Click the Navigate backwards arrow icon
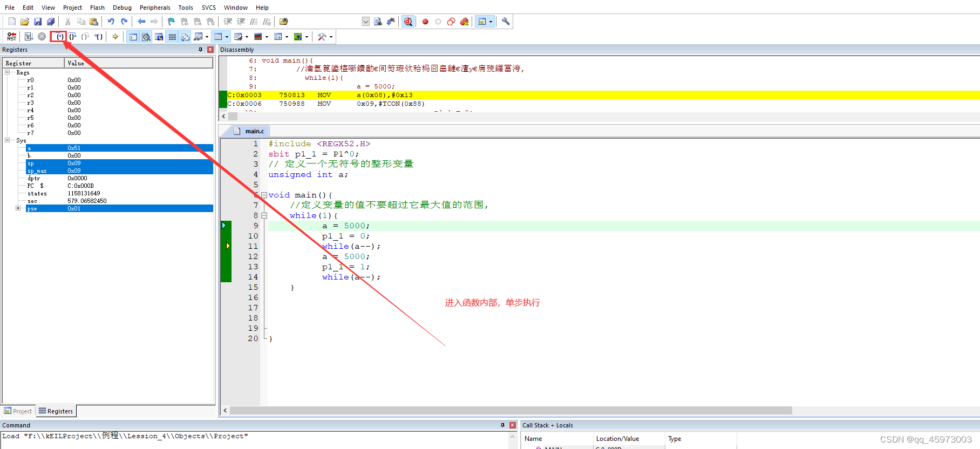 click(x=141, y=22)
